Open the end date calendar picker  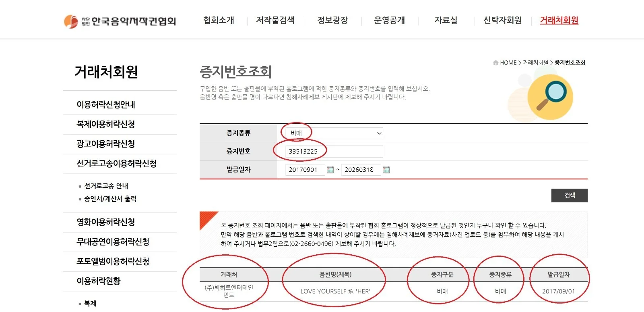[386, 170]
